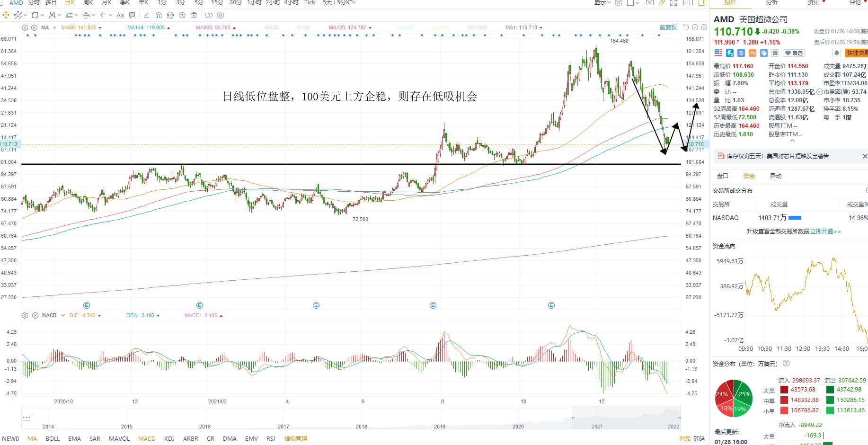Click the single line eraser-style icon
The height and width of the screenshot is (445, 868).
(x=146, y=15)
